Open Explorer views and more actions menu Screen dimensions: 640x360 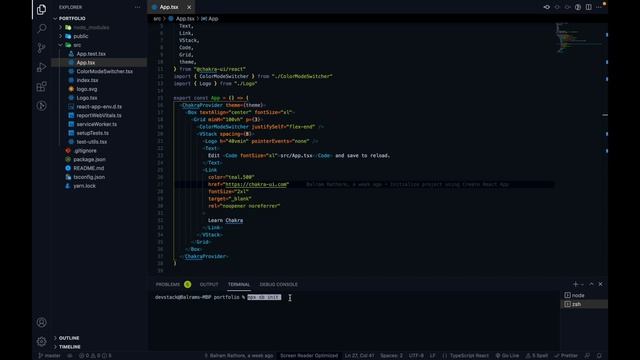pos(137,7)
